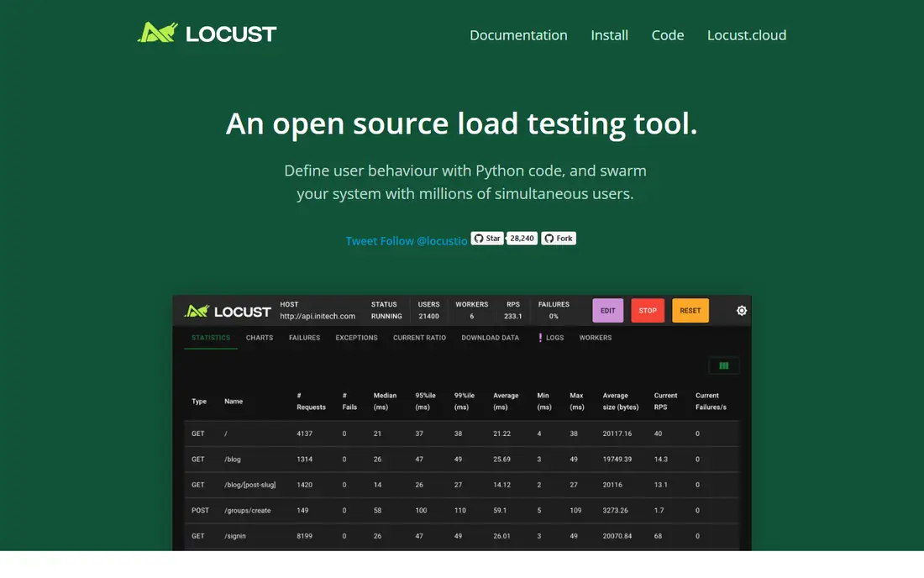Click the 21400 users value
The image size is (924, 578).
click(428, 317)
